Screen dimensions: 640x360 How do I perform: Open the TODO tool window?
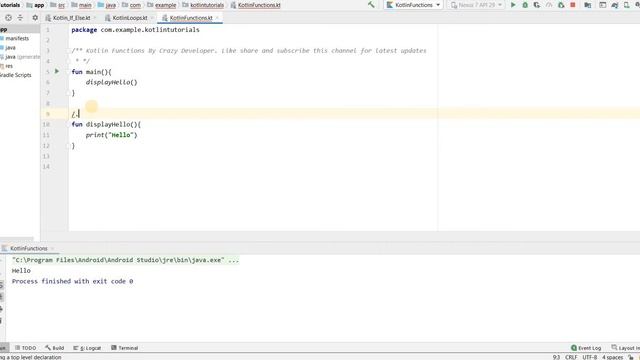pyautogui.click(x=26, y=348)
